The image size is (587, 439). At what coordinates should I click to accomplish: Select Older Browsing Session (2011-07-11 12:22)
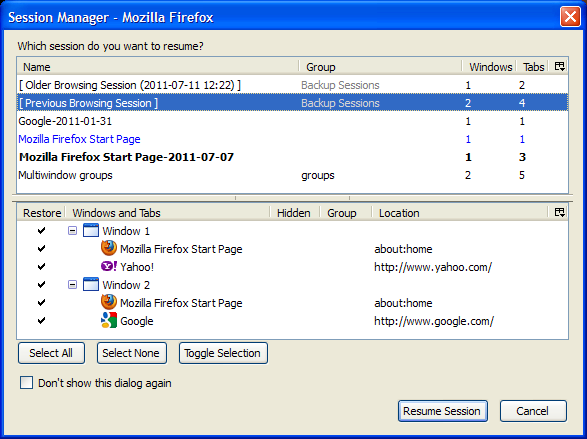click(292, 85)
